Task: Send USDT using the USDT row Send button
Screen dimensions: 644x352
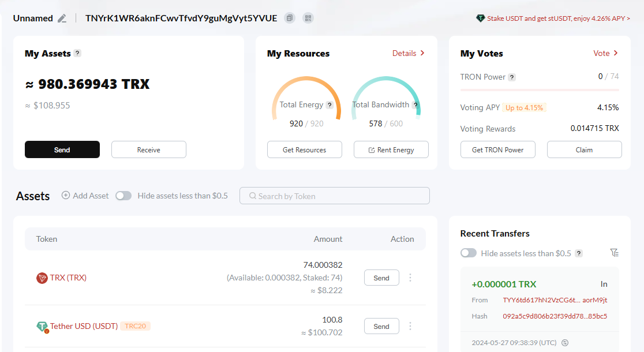Action: pos(381,326)
